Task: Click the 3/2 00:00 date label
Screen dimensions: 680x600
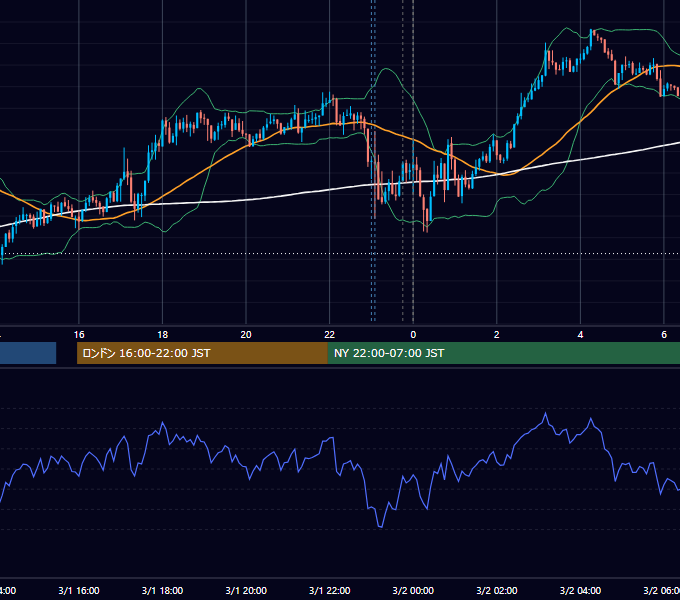Action: [x=413, y=591]
